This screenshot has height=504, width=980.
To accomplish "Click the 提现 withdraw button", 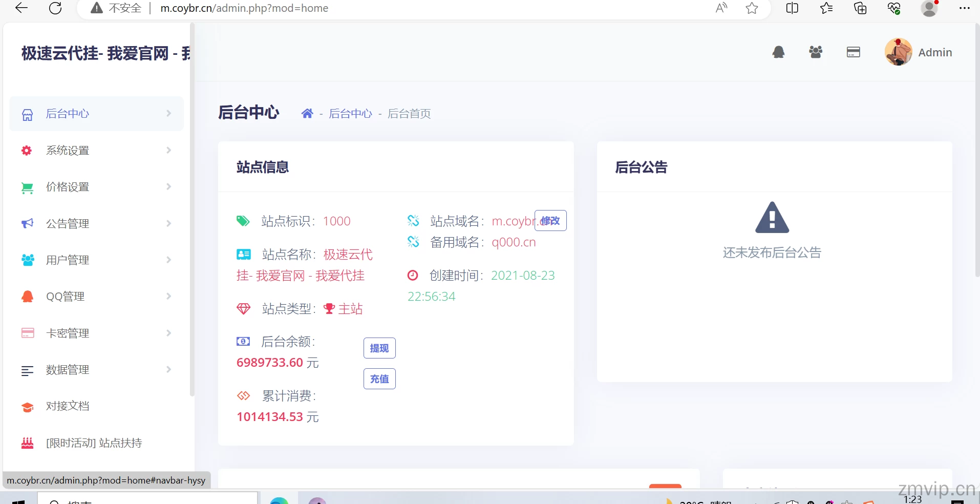I will coord(379,348).
